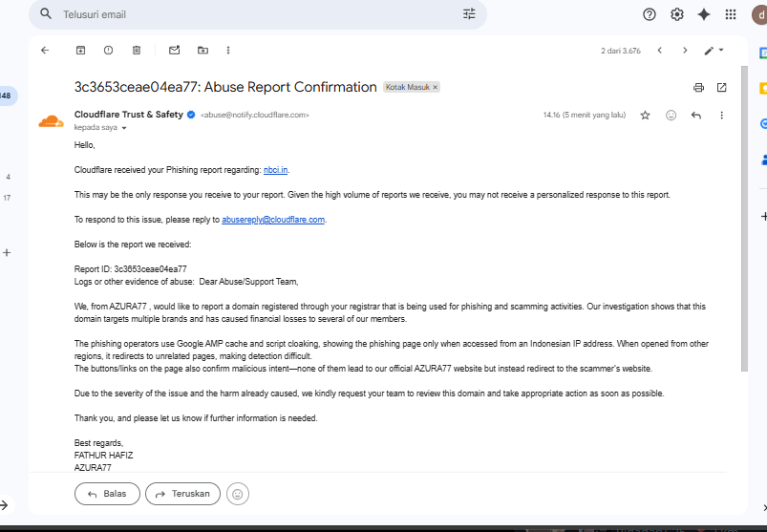Open email in new window
Screen dimensions: 767x532
721,88
